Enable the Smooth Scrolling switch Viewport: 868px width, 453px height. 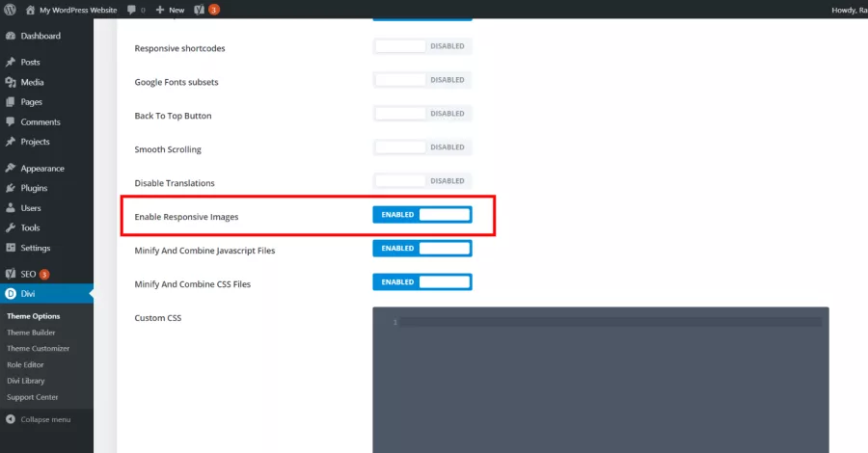tap(422, 147)
